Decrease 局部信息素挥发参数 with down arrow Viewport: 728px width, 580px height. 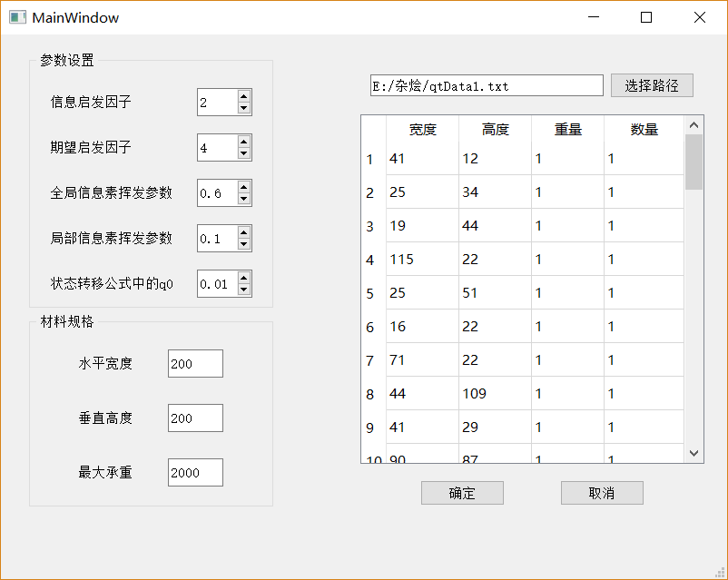pyautogui.click(x=244, y=245)
